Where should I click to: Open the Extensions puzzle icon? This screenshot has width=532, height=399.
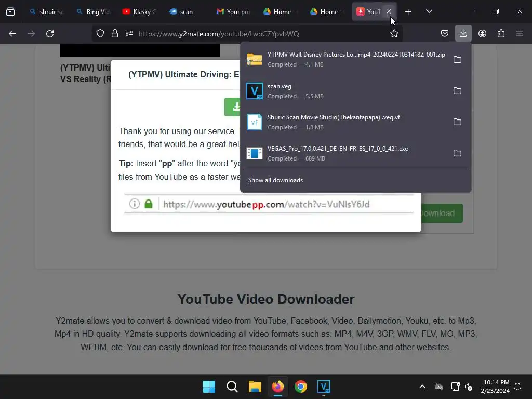point(501,34)
